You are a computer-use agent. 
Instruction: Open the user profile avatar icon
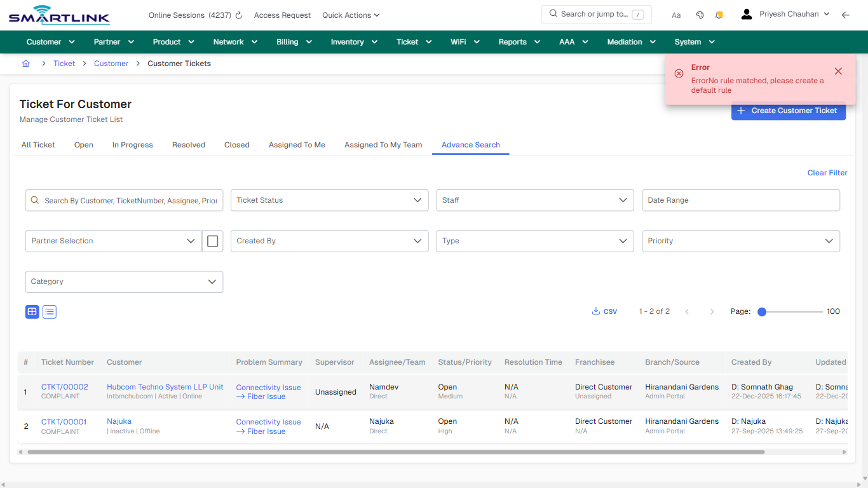click(746, 13)
